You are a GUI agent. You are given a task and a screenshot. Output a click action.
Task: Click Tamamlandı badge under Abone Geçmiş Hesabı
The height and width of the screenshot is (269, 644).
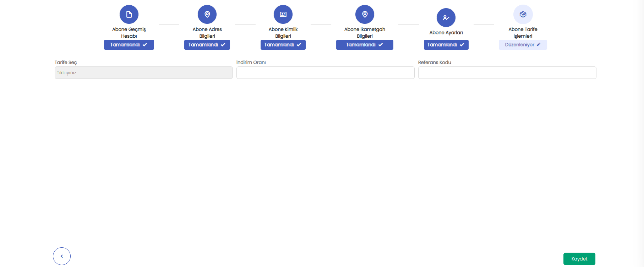click(129, 45)
